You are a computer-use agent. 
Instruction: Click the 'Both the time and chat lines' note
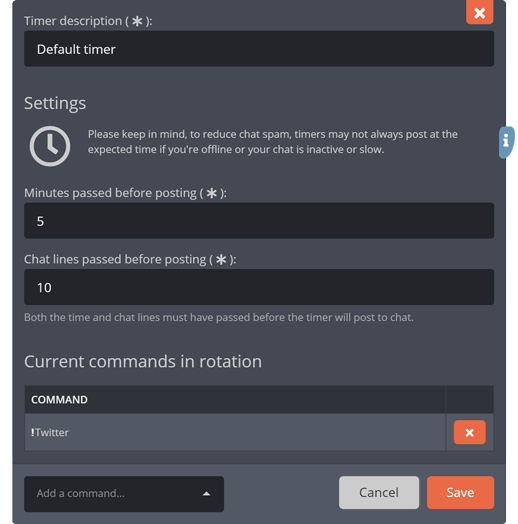(219, 317)
